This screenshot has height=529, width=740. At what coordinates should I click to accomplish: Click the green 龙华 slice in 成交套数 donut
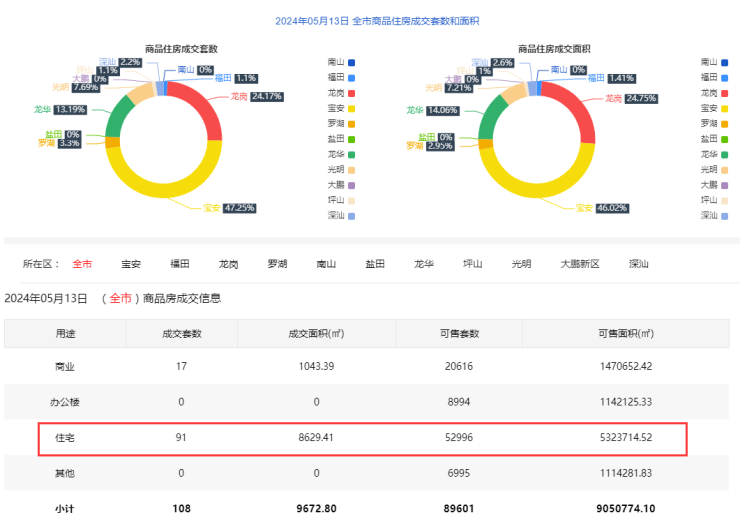click(x=119, y=121)
